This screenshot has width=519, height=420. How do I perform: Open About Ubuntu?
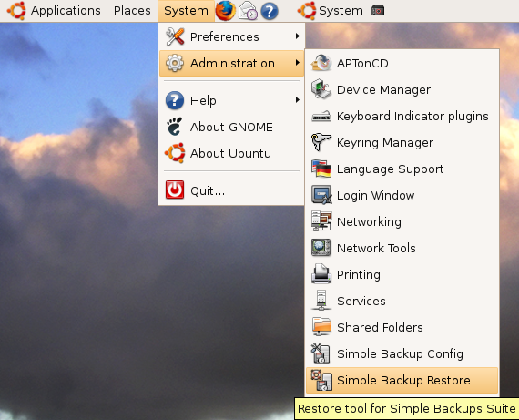231,153
